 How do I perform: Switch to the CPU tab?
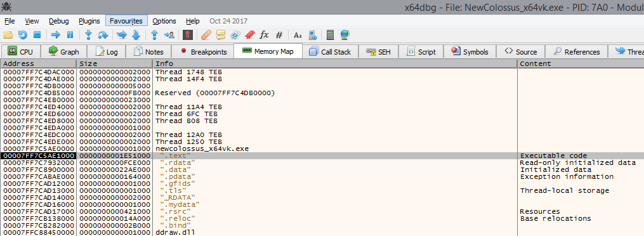coord(20,52)
